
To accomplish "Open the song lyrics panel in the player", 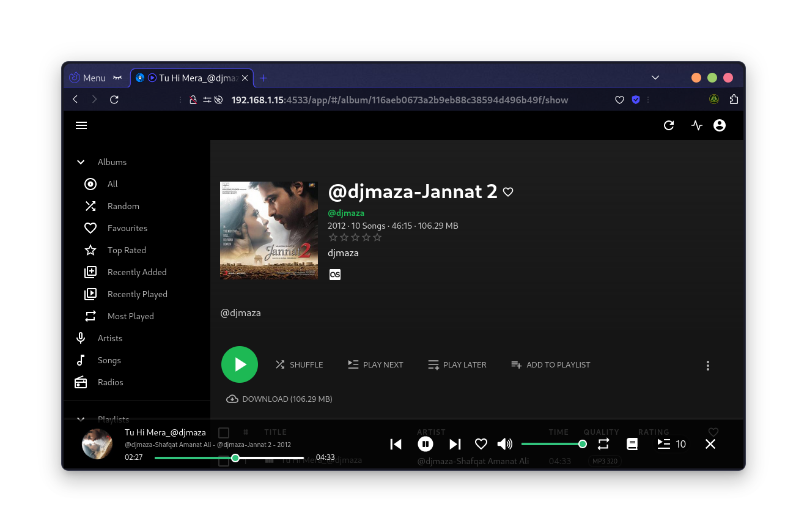I will click(632, 444).
